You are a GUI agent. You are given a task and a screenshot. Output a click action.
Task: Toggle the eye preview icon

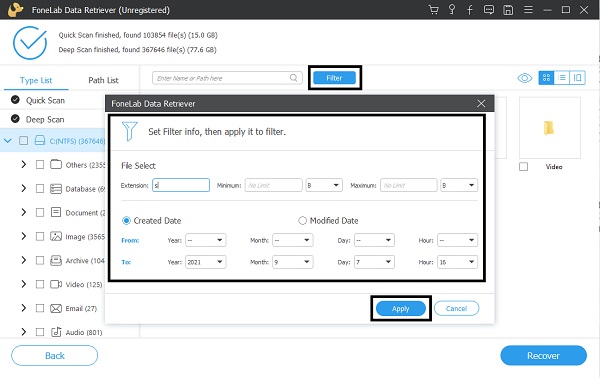pos(525,78)
